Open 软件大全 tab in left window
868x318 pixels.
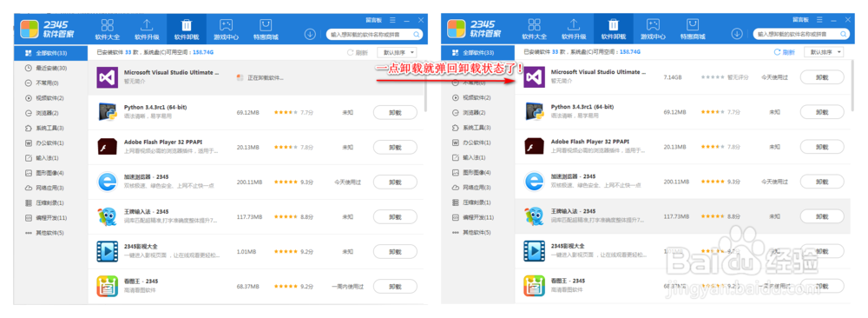[108, 30]
